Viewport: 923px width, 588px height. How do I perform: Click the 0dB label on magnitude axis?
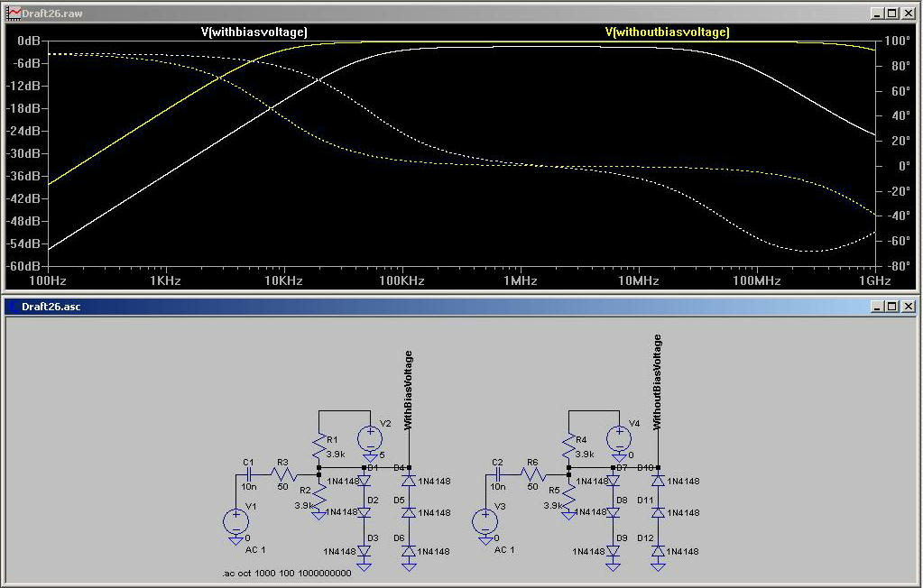pos(29,41)
